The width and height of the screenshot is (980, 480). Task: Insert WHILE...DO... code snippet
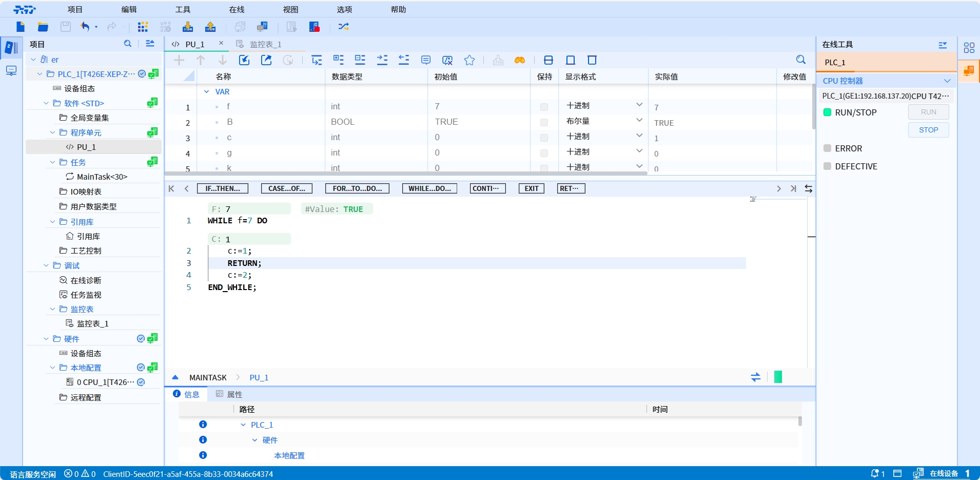tap(429, 188)
